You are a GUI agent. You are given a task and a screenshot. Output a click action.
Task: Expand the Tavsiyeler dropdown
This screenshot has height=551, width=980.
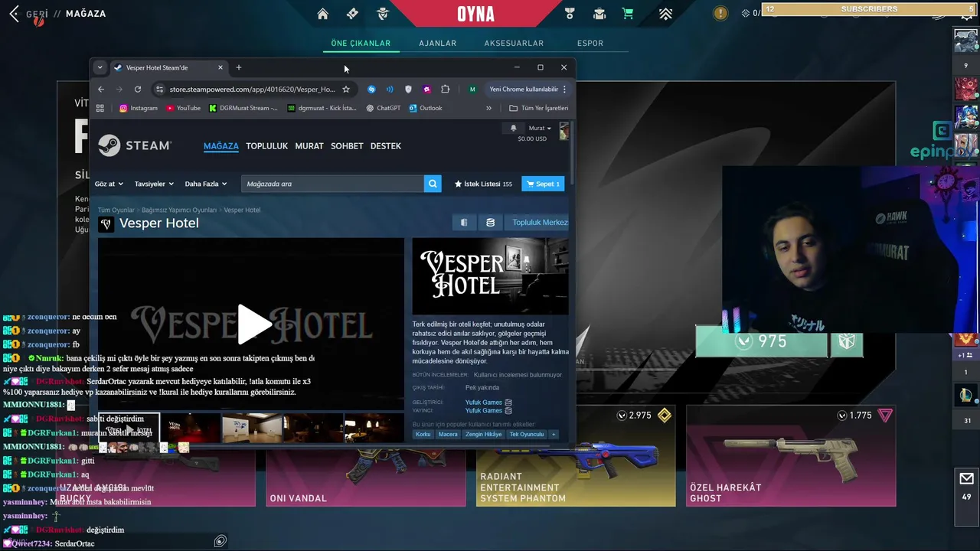pyautogui.click(x=154, y=184)
